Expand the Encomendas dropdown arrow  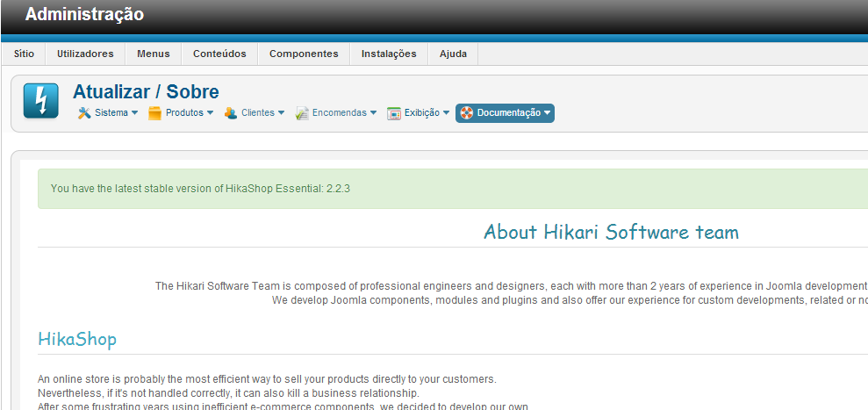tap(373, 113)
